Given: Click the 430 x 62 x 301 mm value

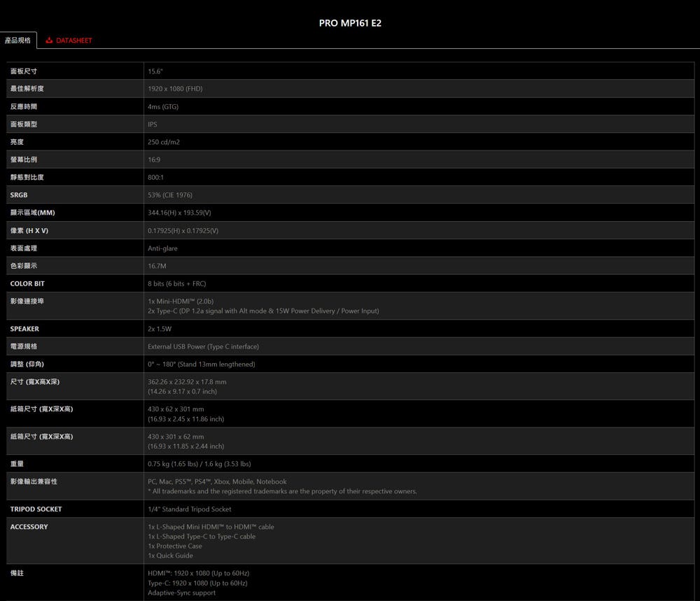Looking at the screenshot, I should pyautogui.click(x=176, y=409).
